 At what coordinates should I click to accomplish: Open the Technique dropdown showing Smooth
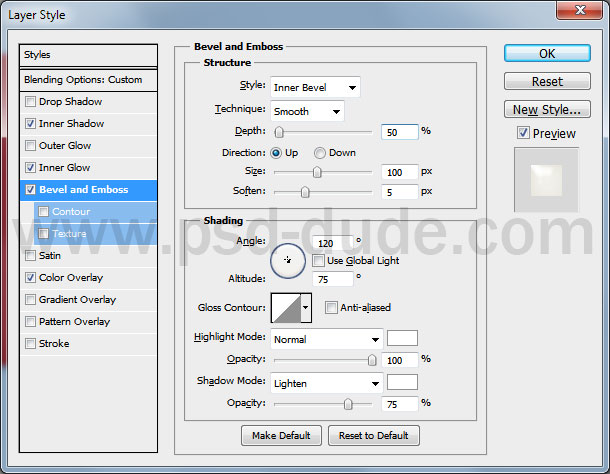307,111
